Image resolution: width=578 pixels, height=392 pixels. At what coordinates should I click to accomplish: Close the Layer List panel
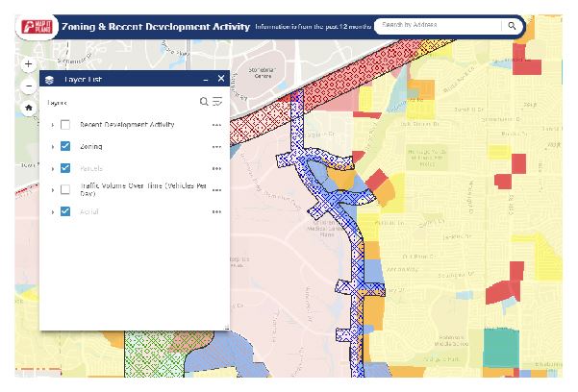[x=221, y=79]
